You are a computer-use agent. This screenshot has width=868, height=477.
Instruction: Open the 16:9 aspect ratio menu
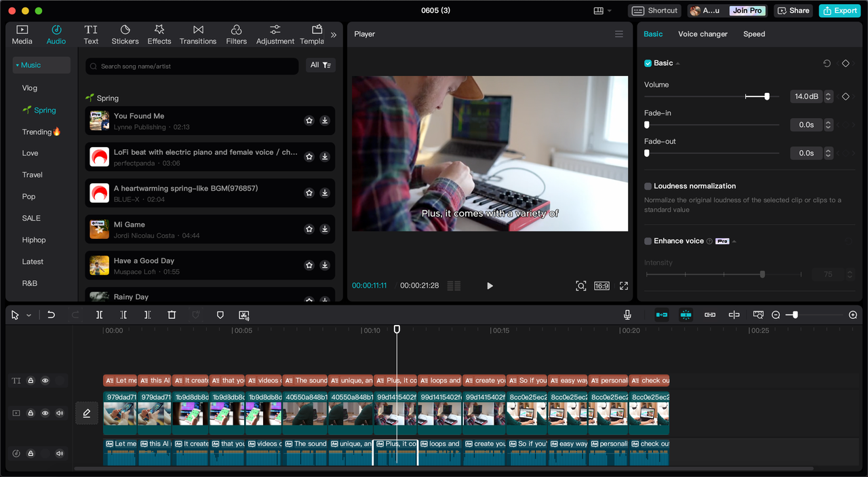coord(601,286)
